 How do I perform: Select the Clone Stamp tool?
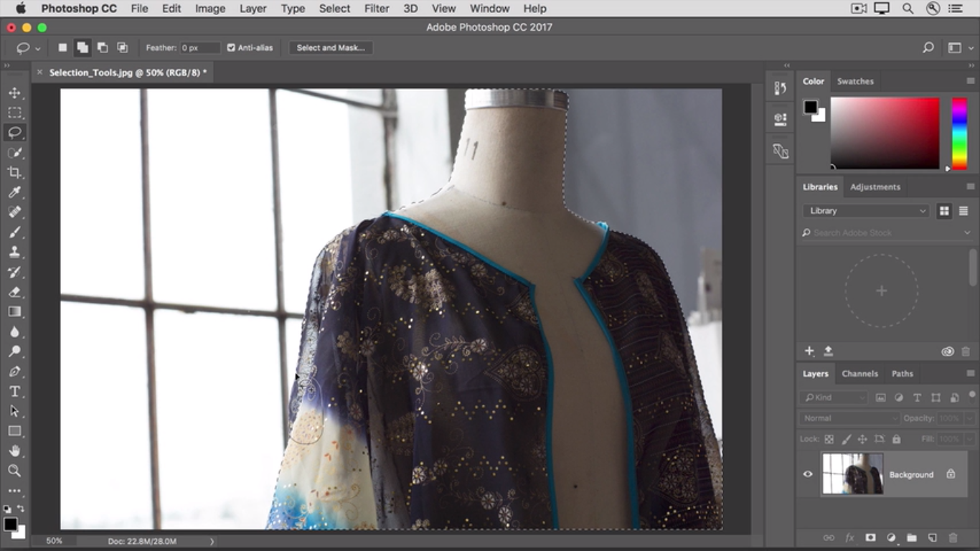[x=14, y=252]
